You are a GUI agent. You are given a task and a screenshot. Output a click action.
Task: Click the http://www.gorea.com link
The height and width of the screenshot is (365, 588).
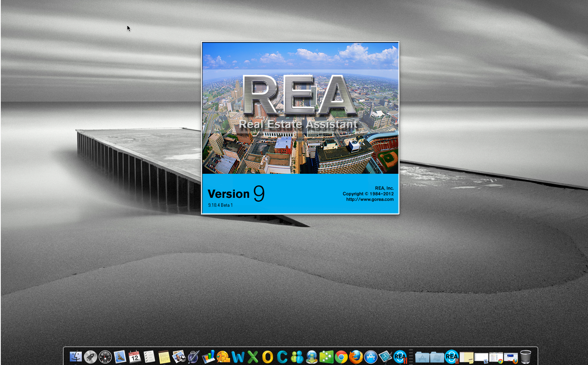tap(369, 199)
